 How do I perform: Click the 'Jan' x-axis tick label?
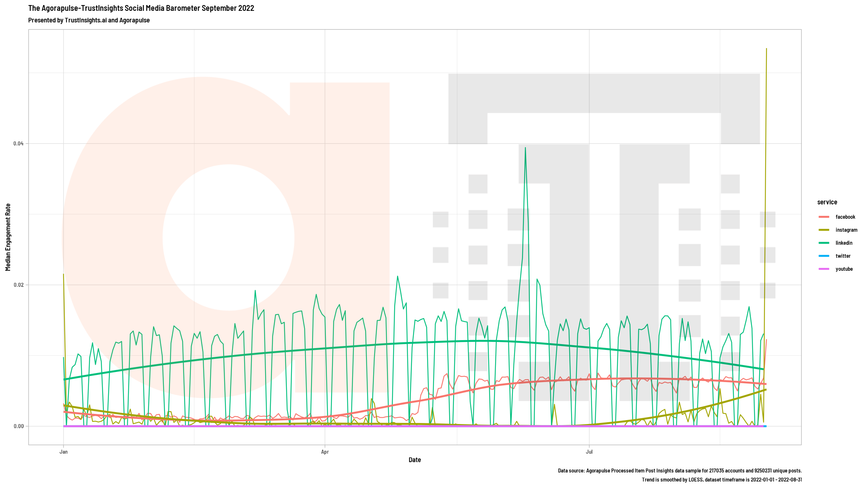(64, 452)
